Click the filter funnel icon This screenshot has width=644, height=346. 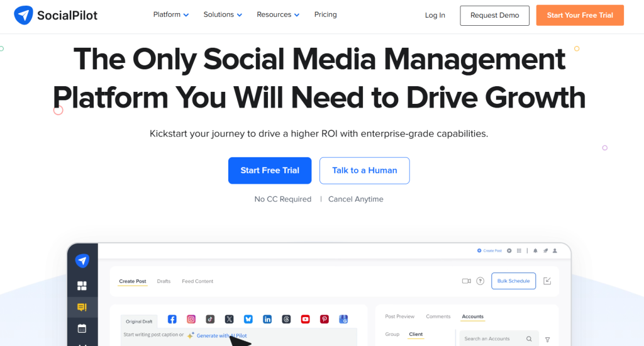548,340
